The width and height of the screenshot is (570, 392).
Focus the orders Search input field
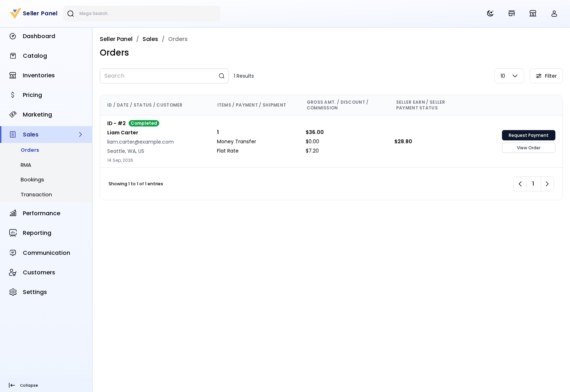164,76
